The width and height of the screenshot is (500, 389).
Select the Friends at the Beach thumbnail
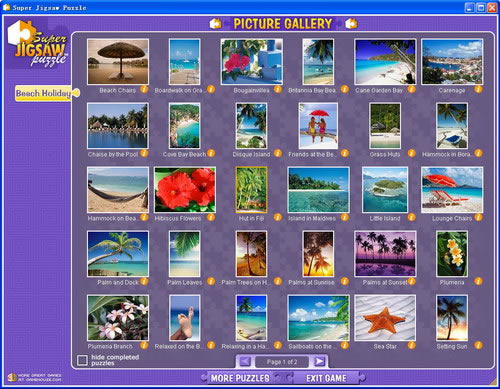coord(318,126)
